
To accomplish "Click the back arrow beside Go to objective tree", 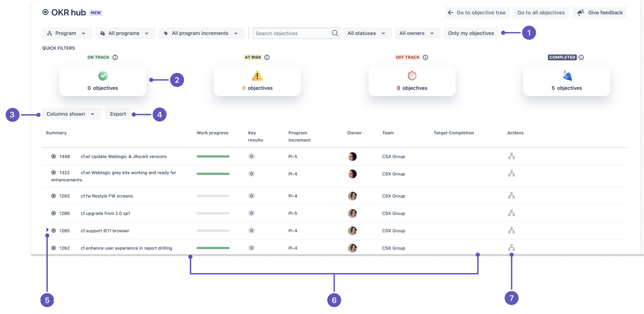I will point(451,12).
